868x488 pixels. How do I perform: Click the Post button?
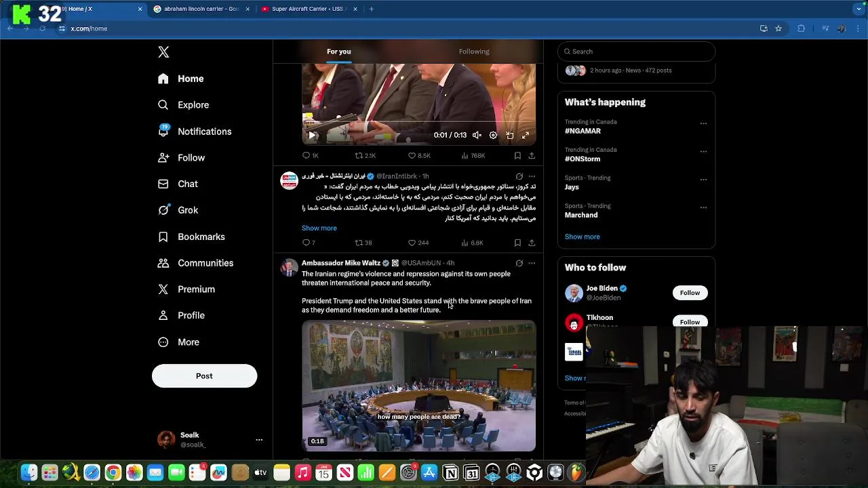pos(204,375)
